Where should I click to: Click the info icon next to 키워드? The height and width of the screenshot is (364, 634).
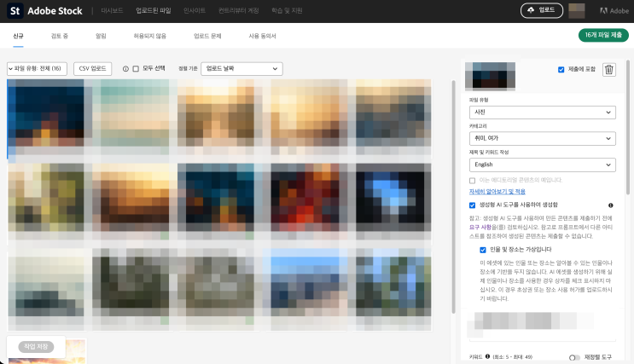(487, 356)
